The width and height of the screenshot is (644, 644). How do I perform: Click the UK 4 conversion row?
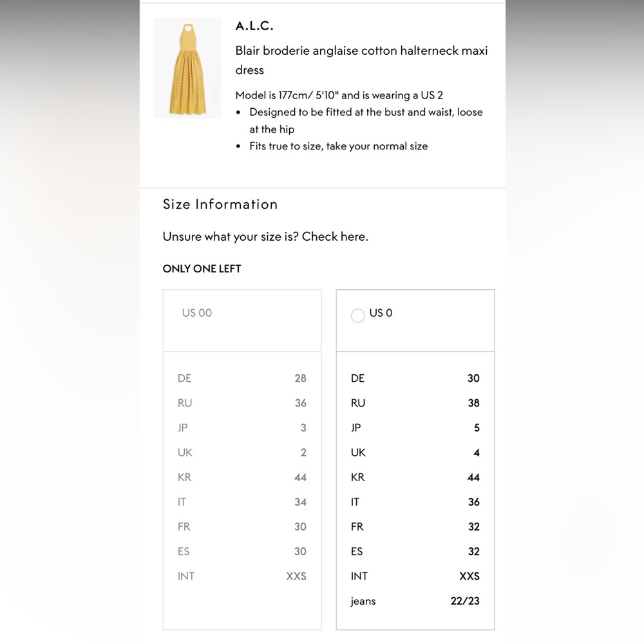pos(415,453)
